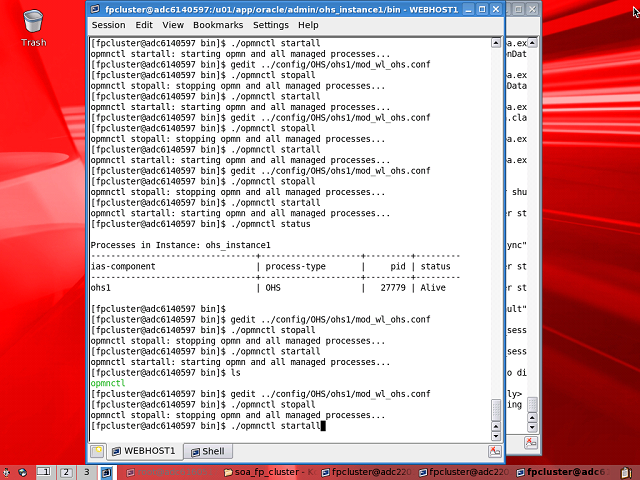Switch to virtual desktop 3 in pager

point(87,472)
